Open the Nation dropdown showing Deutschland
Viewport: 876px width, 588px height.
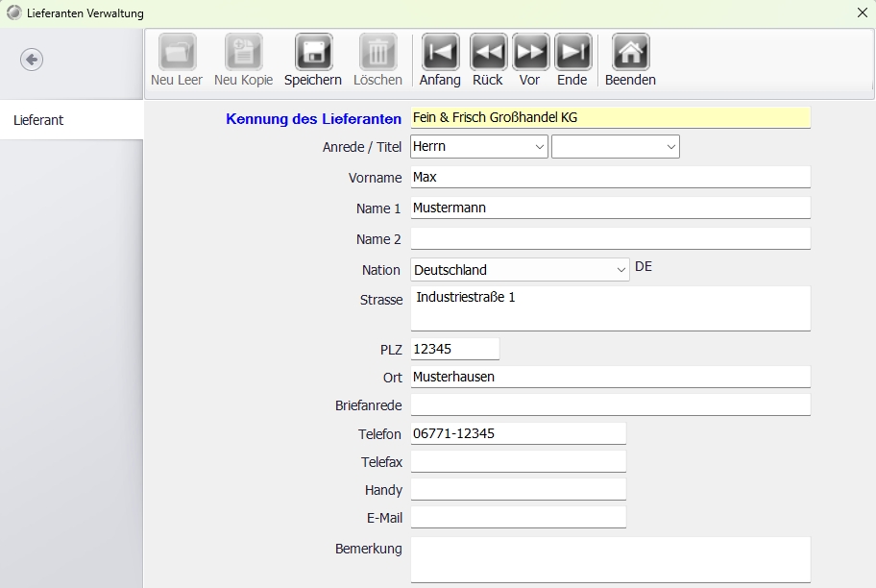click(x=520, y=270)
